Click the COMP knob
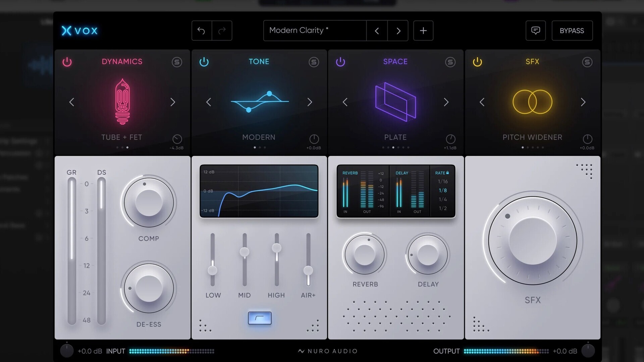The image size is (644, 362). (149, 202)
